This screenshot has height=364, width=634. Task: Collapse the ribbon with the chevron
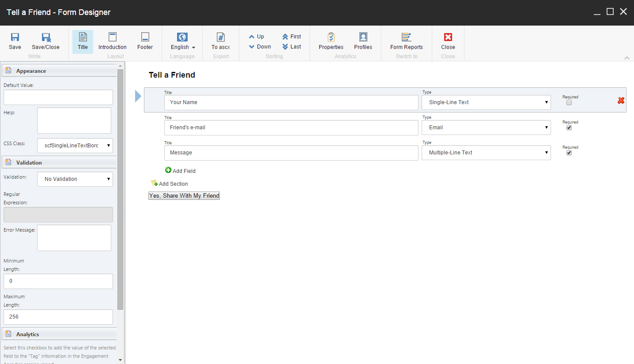(627, 58)
